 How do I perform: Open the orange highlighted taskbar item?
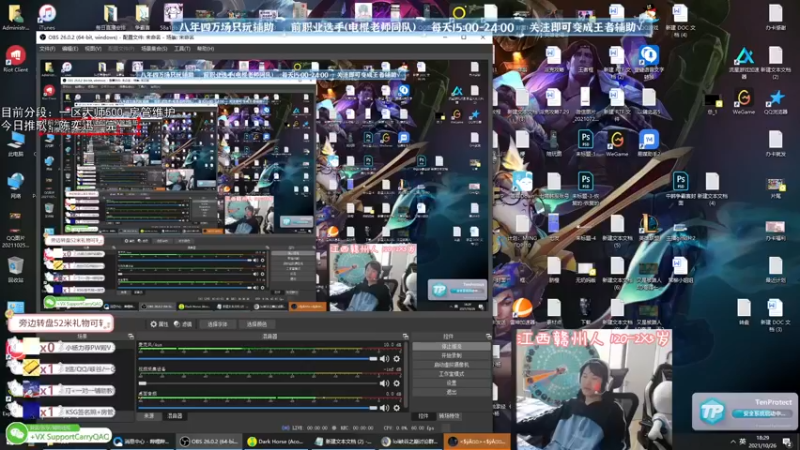pyautogui.click(x=477, y=442)
